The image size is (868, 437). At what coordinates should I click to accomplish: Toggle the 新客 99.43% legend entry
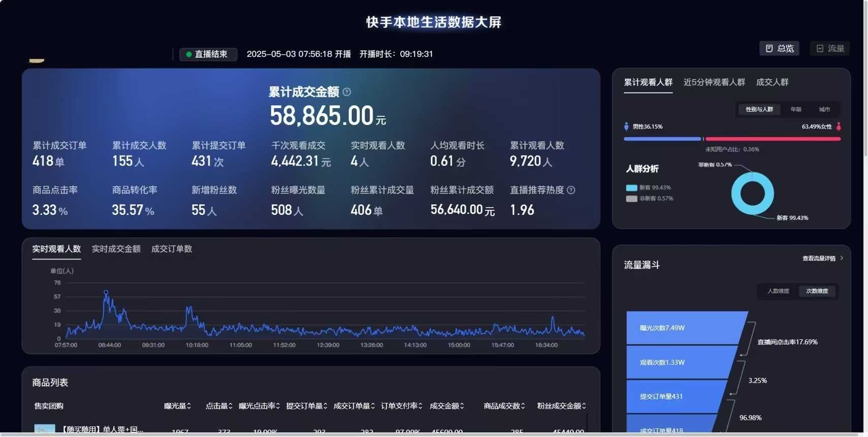click(649, 188)
